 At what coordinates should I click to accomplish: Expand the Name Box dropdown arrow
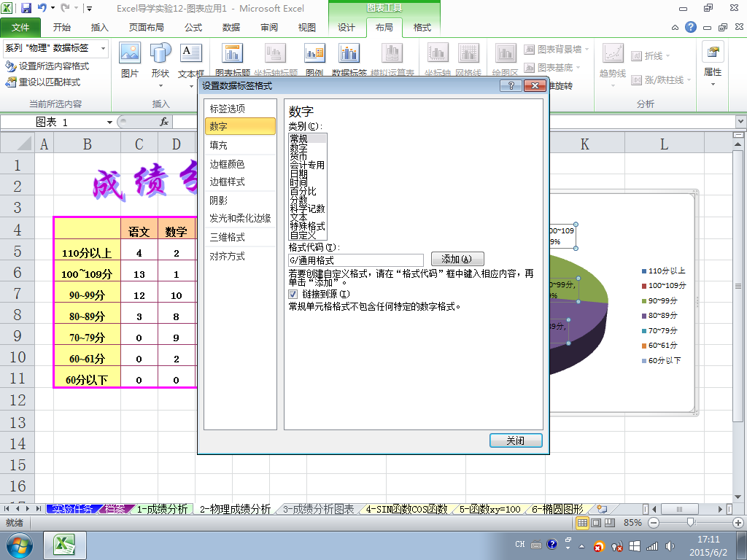click(109, 122)
